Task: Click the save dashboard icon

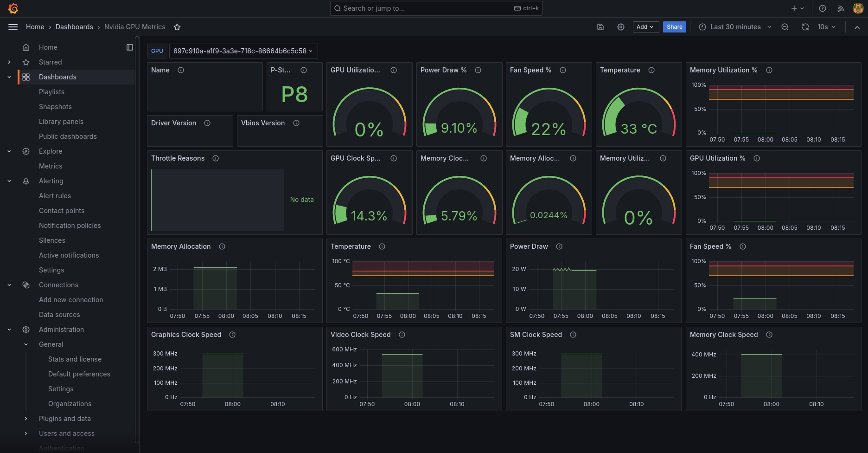Action: (x=600, y=27)
